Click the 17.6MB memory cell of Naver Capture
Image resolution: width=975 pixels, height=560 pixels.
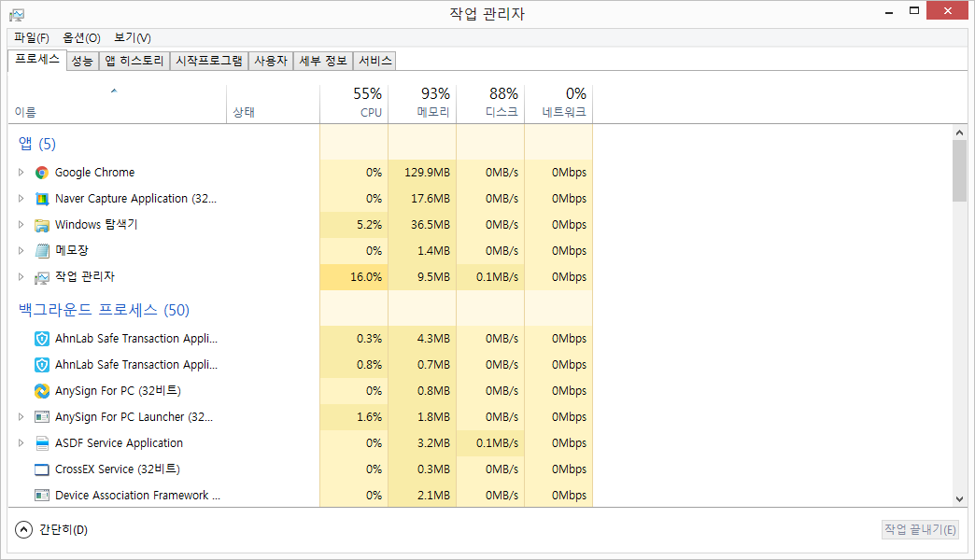point(422,198)
